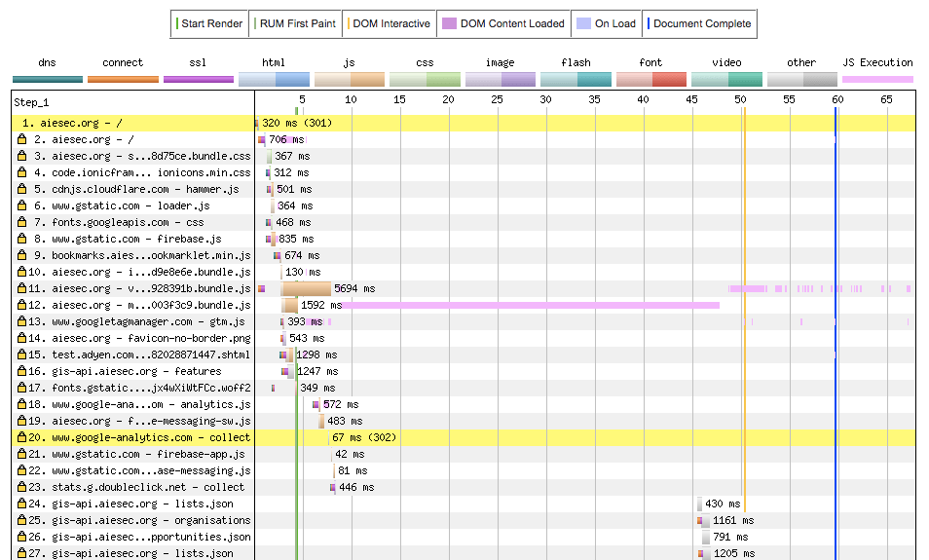Click the lock icon beside organisations row
This screenshot has height=560, width=929.
(22, 520)
